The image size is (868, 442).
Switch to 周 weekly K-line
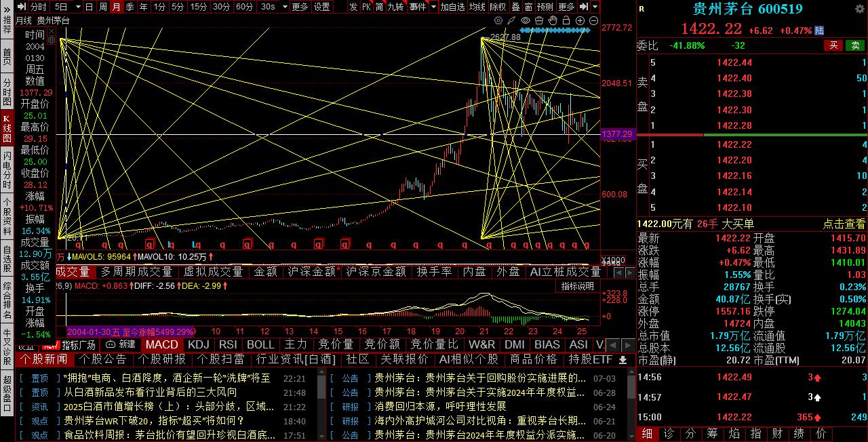click(103, 7)
